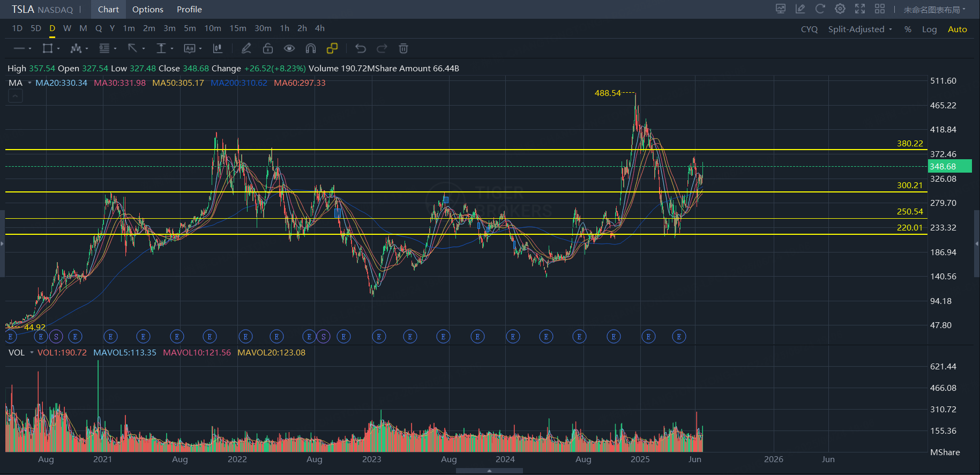Click the 380.22 yellow line label
The image size is (980, 475).
[x=910, y=144]
